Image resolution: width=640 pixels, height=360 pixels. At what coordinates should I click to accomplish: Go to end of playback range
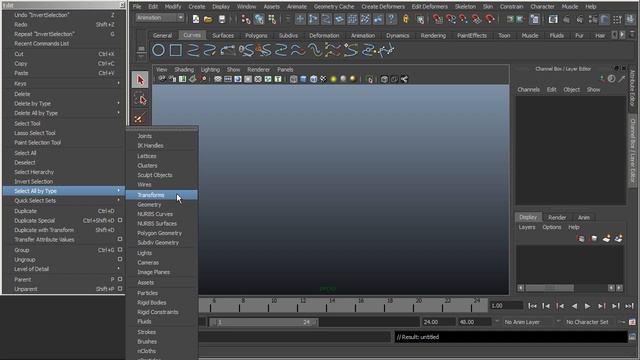point(629,306)
